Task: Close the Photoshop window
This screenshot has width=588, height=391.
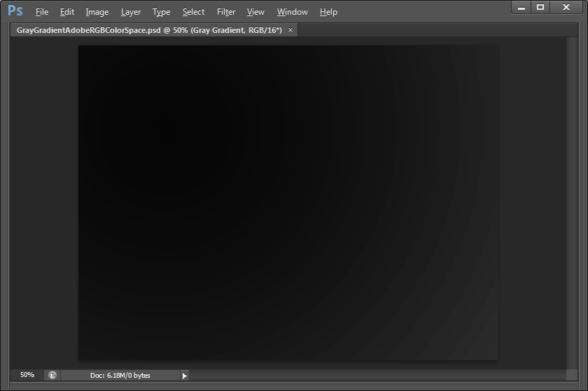Action: 566,8
